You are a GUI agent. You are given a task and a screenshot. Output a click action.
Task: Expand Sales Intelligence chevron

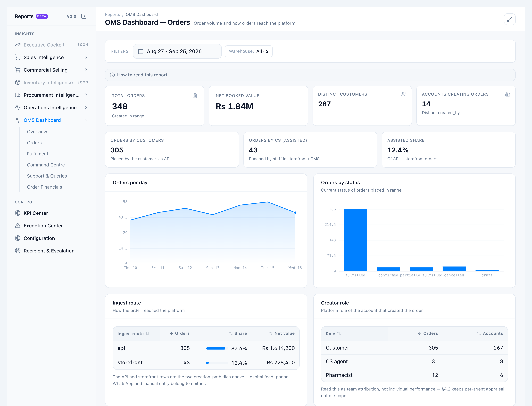(x=86, y=57)
